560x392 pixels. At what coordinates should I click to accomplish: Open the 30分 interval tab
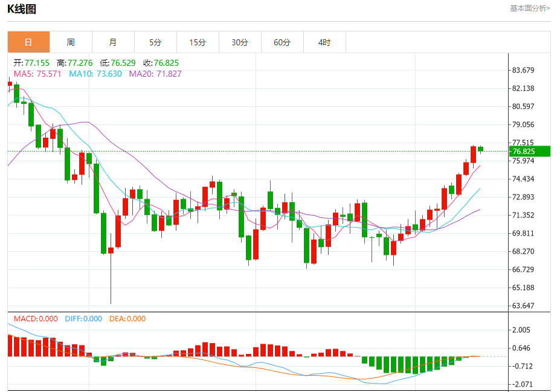coord(240,42)
